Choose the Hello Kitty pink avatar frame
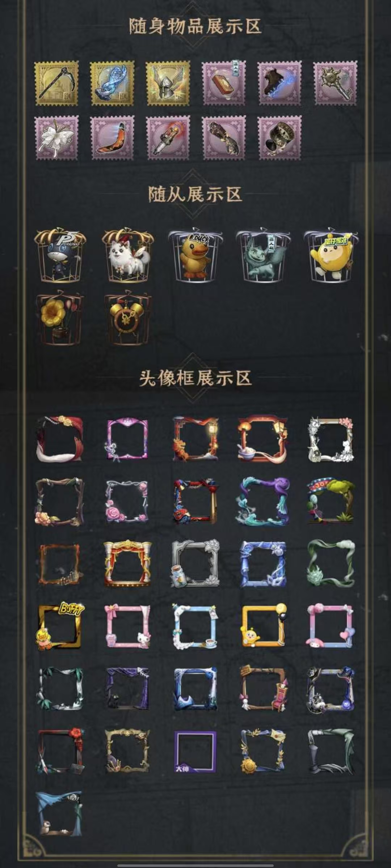Viewport: 391px width, 868px height. coord(127,627)
